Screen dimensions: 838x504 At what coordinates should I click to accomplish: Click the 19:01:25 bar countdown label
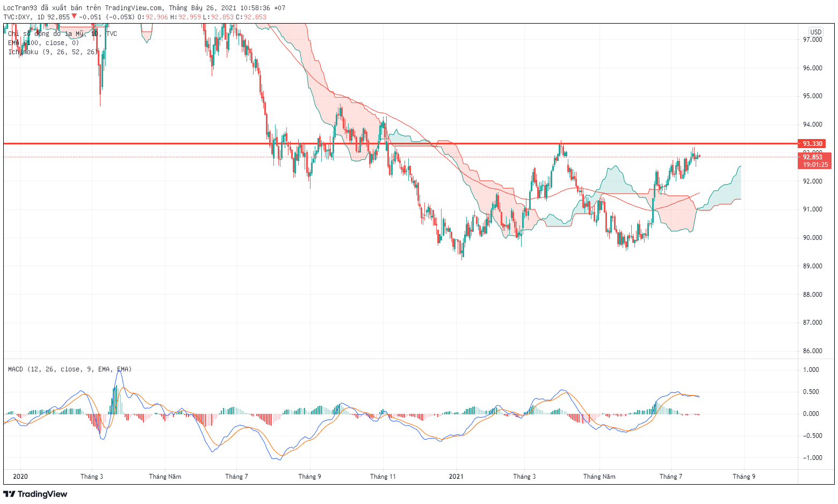coord(815,165)
